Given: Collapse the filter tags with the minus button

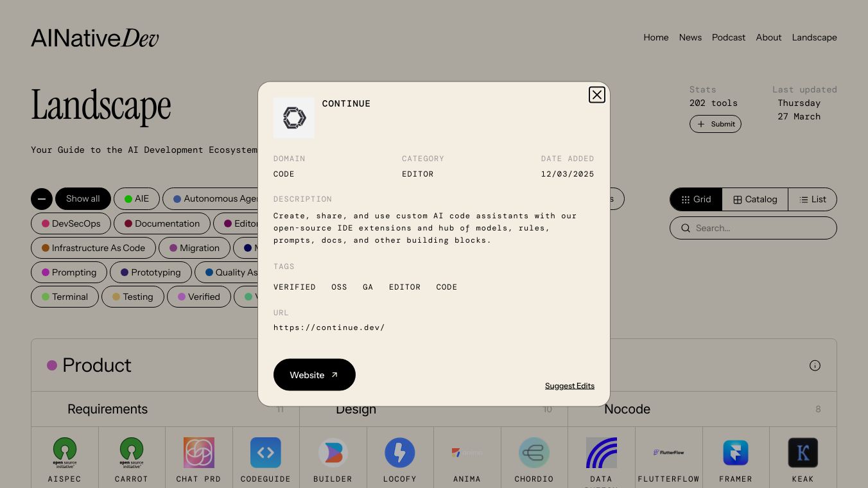Looking at the screenshot, I should pyautogui.click(x=42, y=199).
